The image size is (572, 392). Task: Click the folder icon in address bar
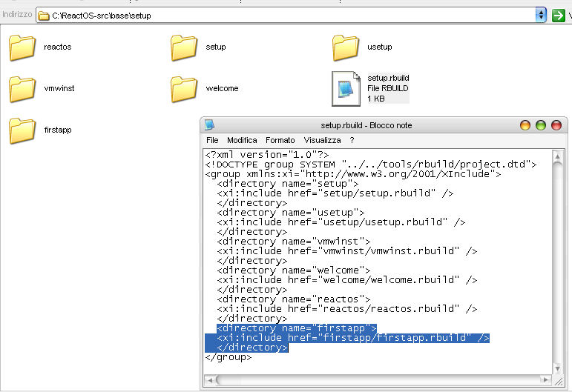(x=44, y=16)
